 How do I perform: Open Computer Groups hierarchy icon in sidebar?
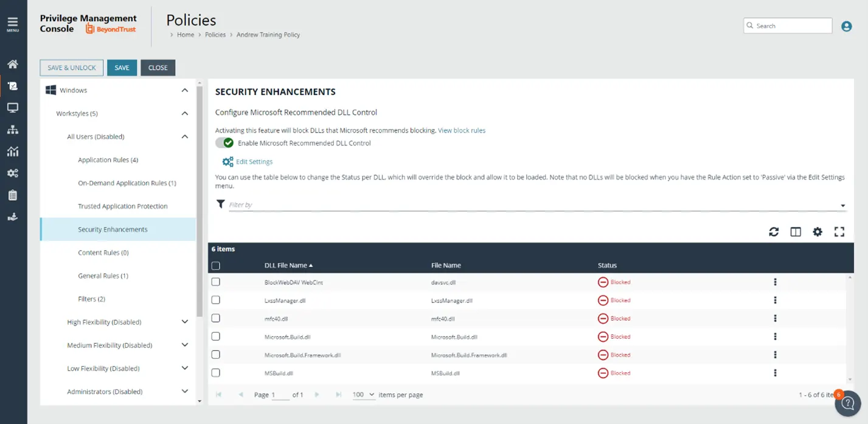(x=13, y=130)
